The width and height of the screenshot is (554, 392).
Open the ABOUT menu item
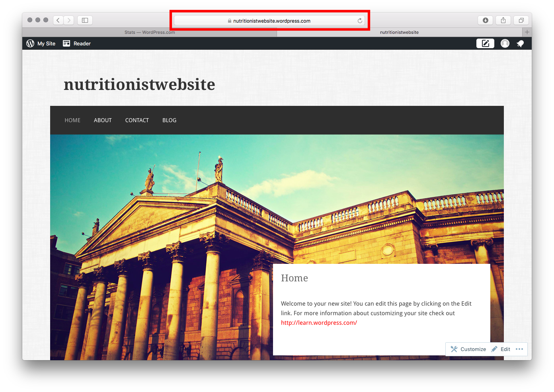103,120
